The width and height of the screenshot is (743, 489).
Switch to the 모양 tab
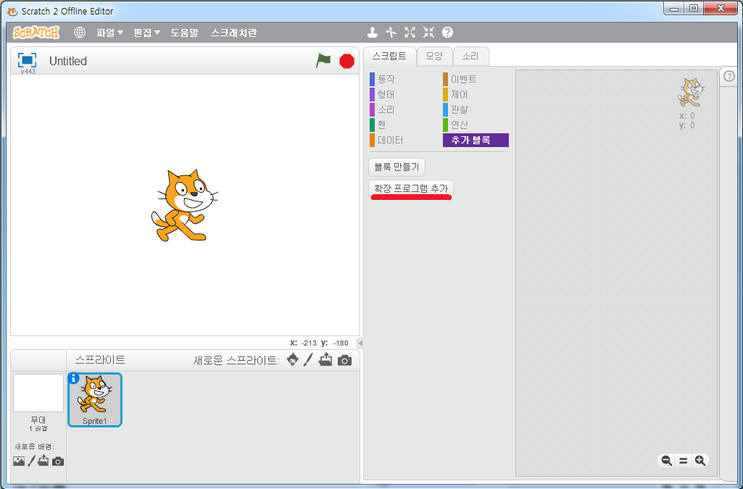coord(434,56)
